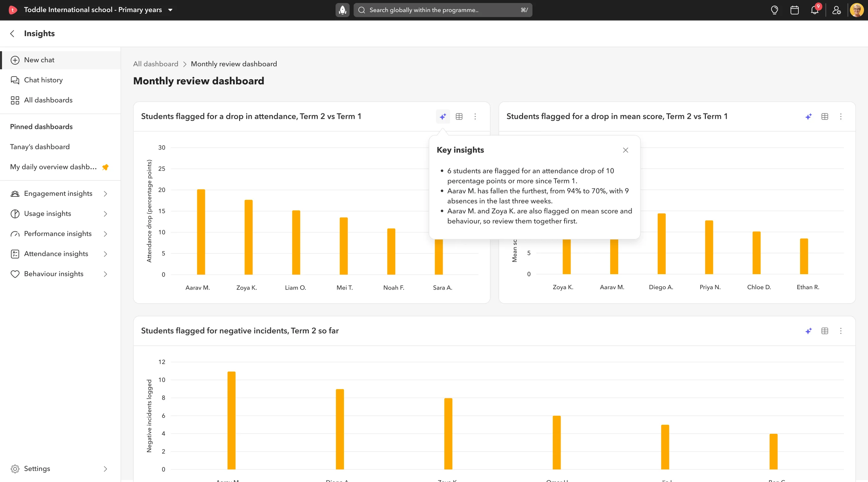
Task: Show table view for mean score chart
Action: point(824,116)
